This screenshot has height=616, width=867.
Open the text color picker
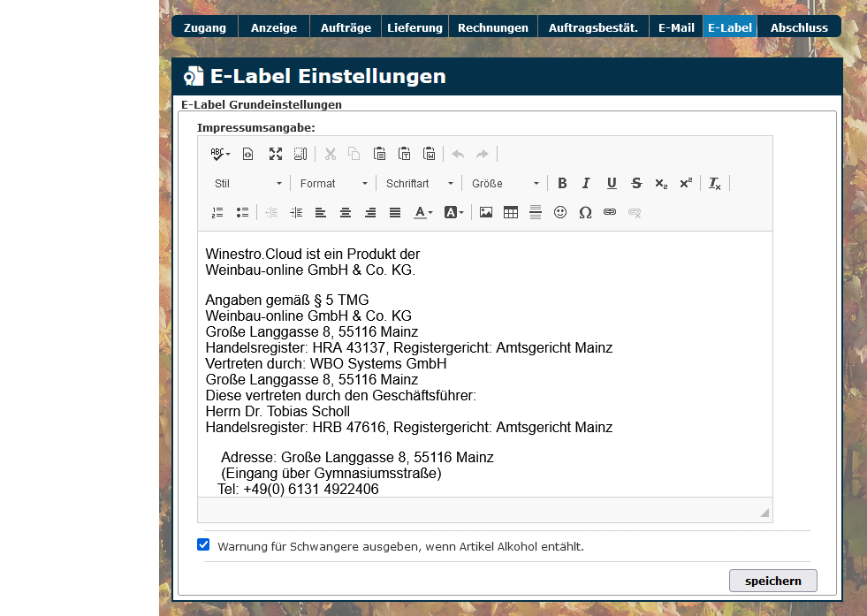(x=423, y=212)
